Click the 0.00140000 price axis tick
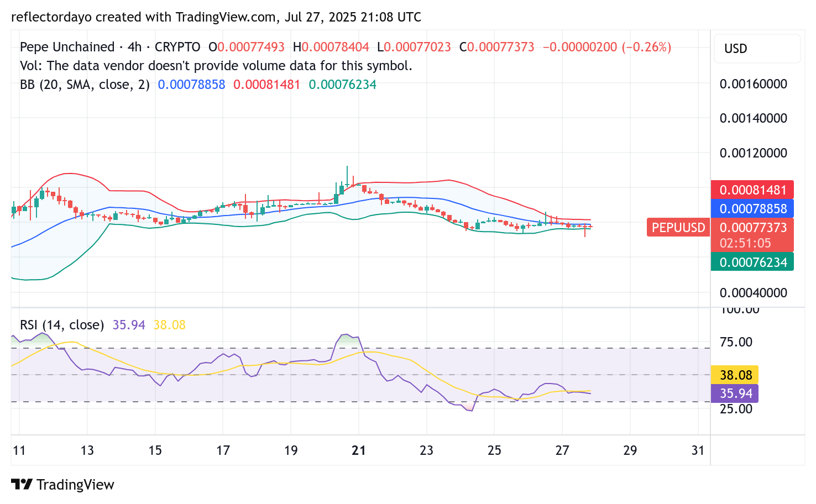 click(x=753, y=118)
